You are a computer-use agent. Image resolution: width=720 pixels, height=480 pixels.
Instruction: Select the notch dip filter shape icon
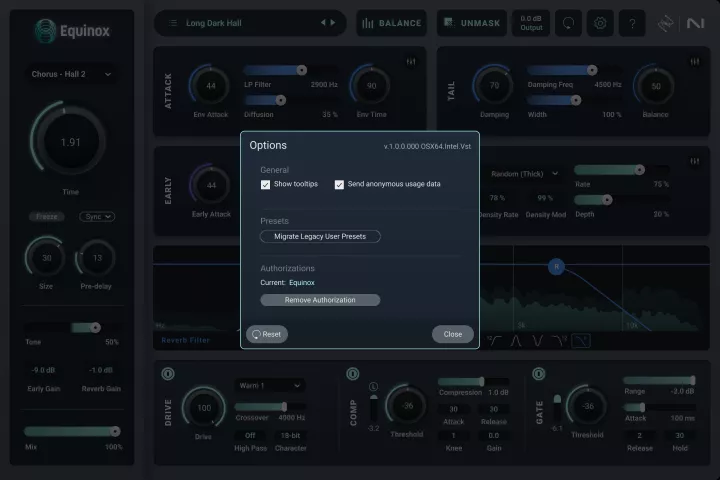click(x=537, y=341)
